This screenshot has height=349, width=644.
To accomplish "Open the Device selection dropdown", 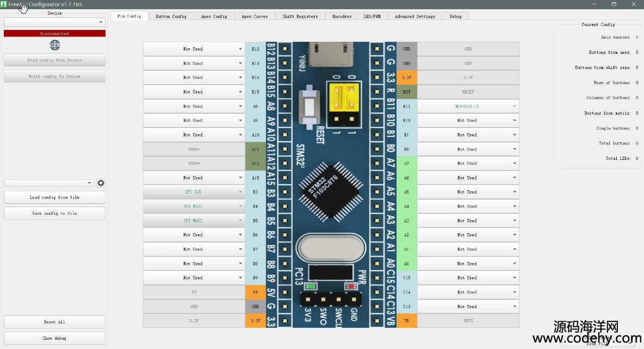I will 54,22.
